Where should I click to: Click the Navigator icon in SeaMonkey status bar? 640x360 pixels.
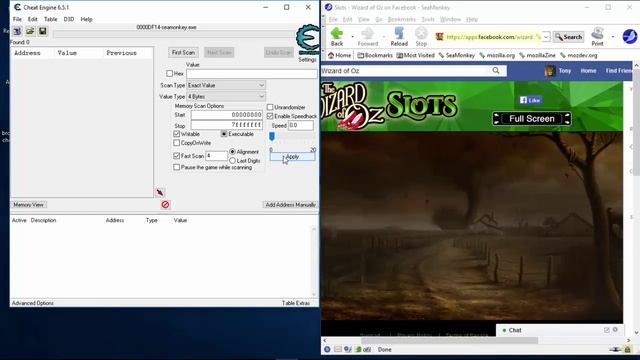(327, 349)
